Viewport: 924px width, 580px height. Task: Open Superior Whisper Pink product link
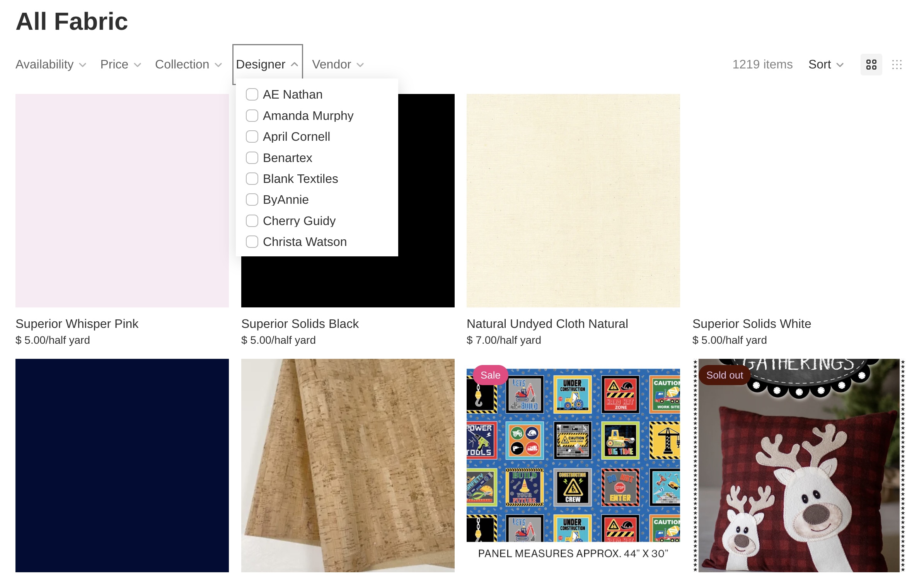coord(77,324)
